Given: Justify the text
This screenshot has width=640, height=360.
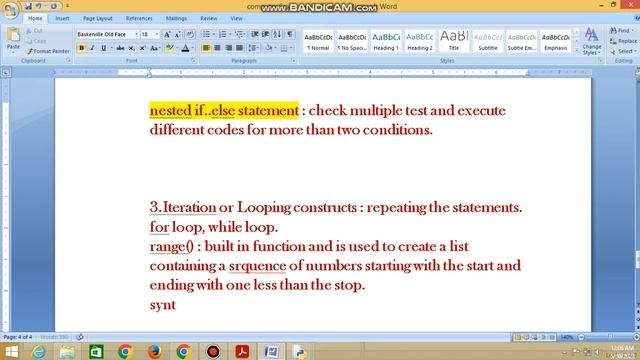Looking at the screenshot, I should point(240,48).
